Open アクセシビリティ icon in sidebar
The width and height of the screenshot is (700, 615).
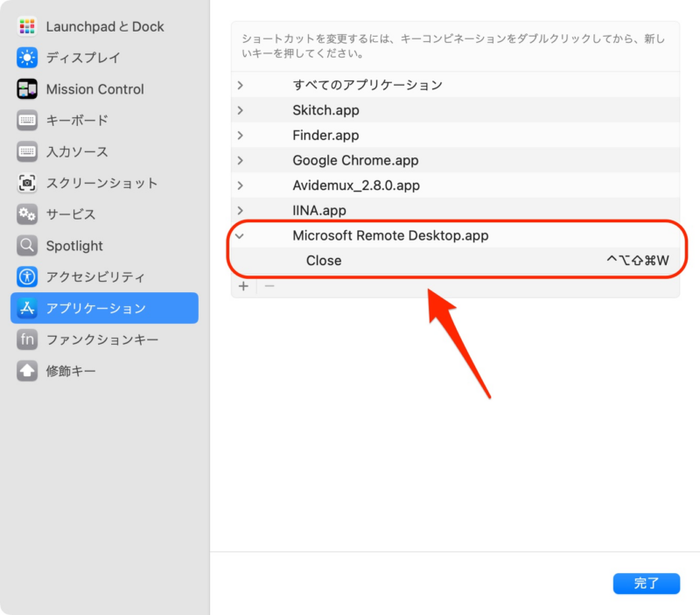[27, 277]
